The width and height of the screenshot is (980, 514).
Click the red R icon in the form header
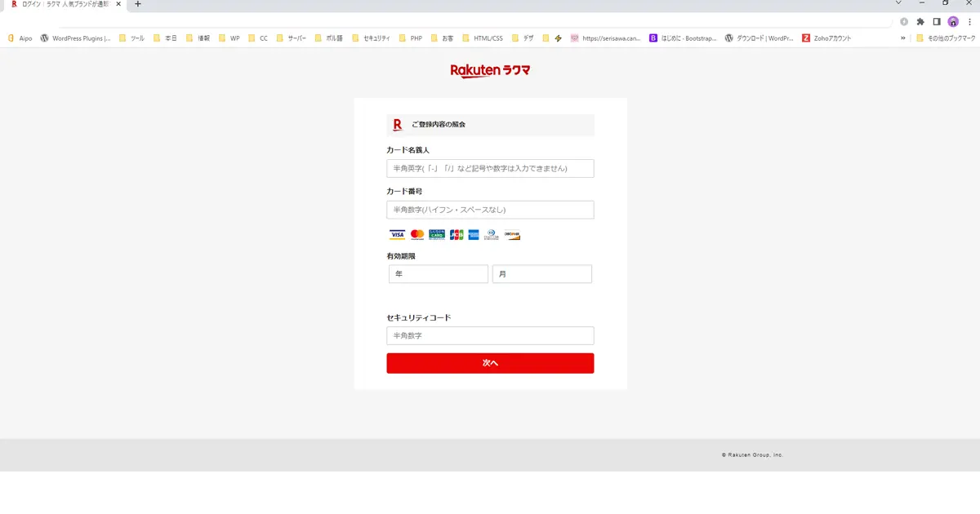[398, 125]
